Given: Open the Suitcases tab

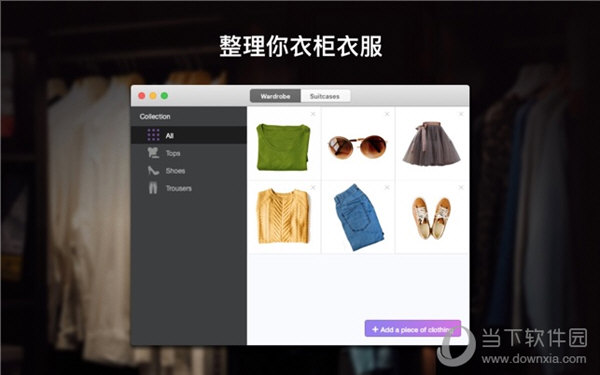Looking at the screenshot, I should pyautogui.click(x=325, y=96).
